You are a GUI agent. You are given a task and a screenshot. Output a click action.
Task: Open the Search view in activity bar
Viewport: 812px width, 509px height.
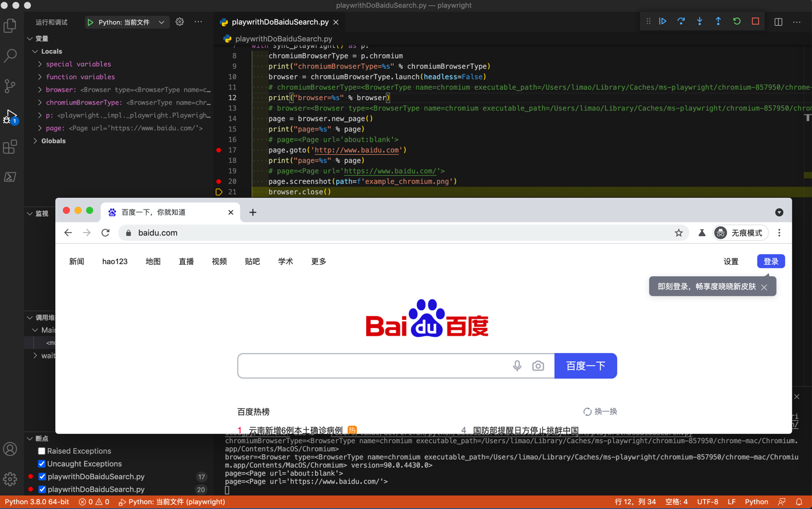pyautogui.click(x=10, y=56)
